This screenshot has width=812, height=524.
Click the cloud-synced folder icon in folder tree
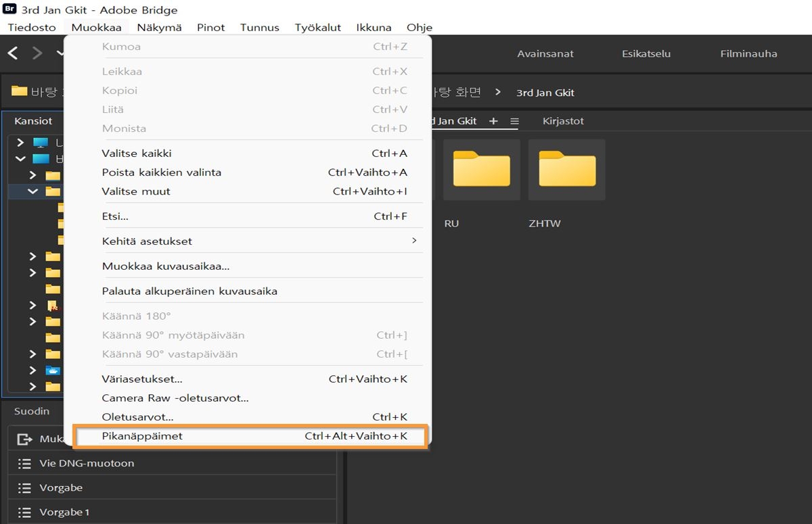point(53,371)
